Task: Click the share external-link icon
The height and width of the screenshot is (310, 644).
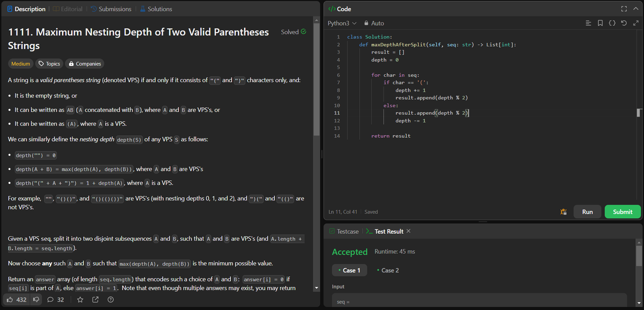Action: [x=96, y=299]
